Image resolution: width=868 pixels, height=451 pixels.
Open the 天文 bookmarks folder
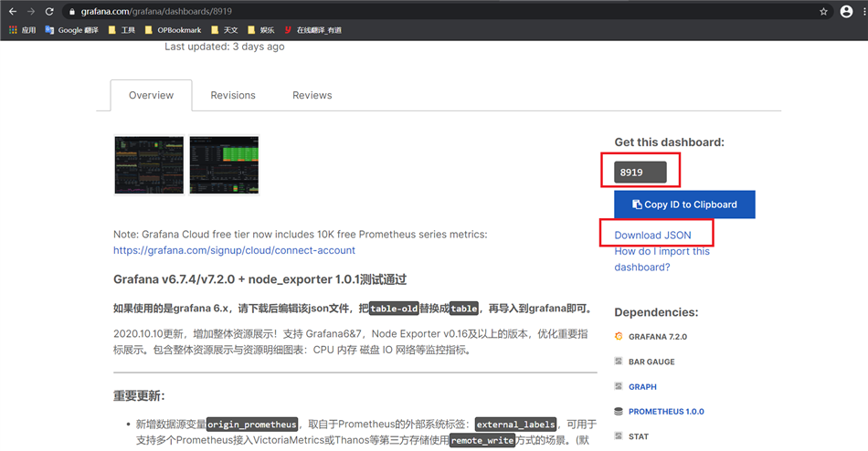point(224,30)
